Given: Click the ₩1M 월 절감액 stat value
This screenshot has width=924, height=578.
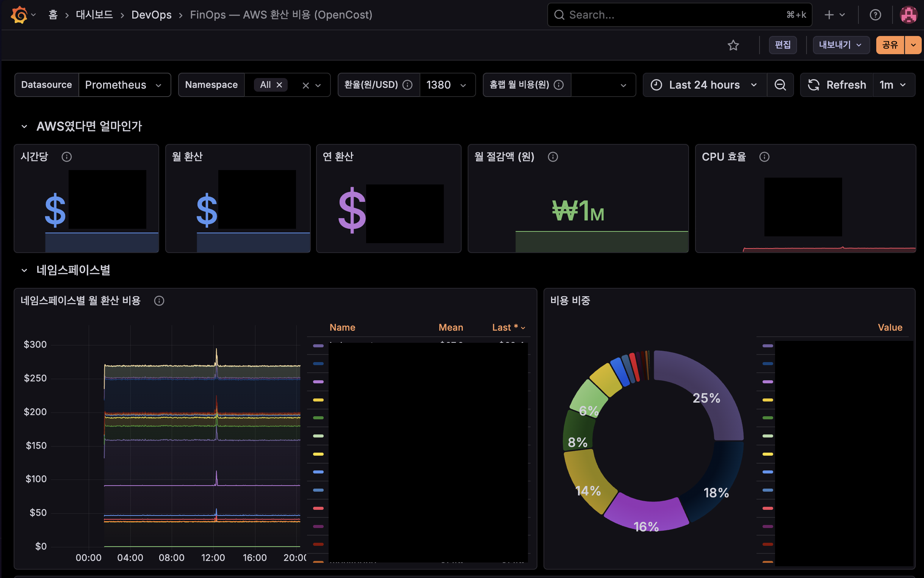Looking at the screenshot, I should (x=578, y=211).
